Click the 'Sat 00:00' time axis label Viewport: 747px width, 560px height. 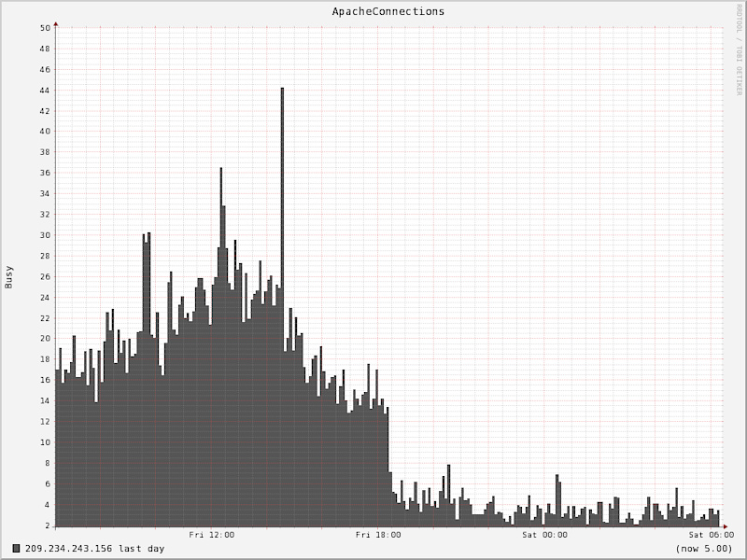(544, 535)
